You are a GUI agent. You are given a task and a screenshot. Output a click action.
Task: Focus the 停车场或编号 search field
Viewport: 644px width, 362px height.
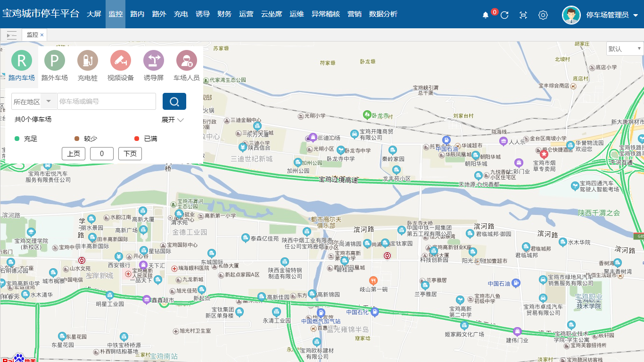click(x=107, y=101)
